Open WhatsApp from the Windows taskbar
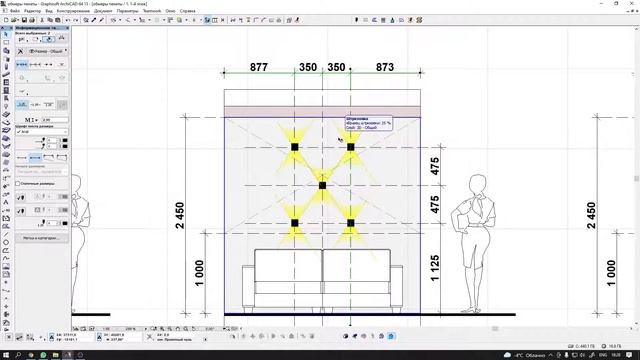This screenshot has width=640, height=360. (x=43, y=355)
